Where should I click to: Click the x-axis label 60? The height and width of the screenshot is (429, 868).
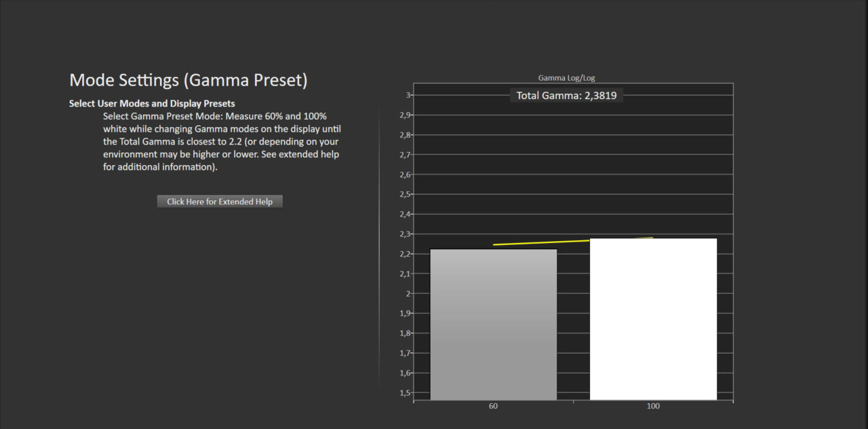tap(493, 406)
